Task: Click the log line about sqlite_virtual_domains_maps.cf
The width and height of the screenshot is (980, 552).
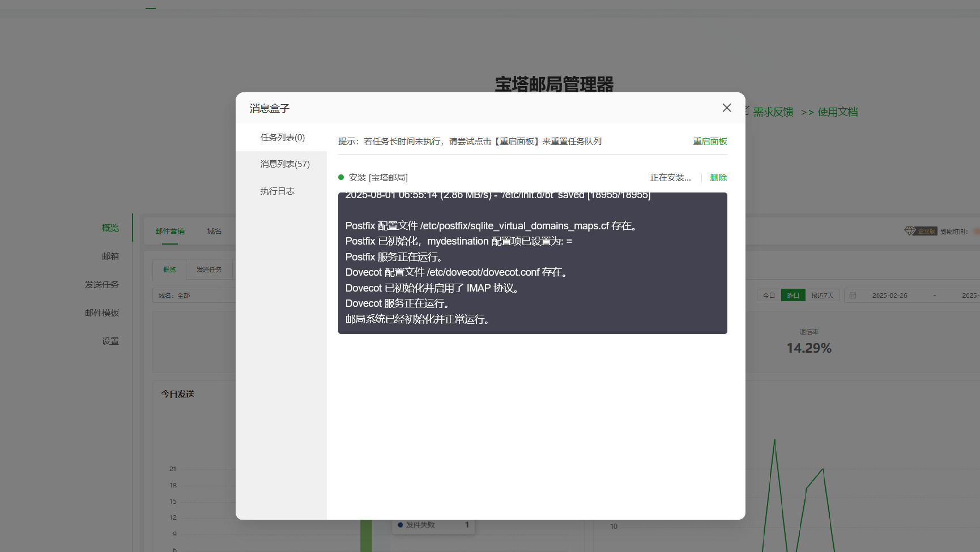Action: (492, 226)
